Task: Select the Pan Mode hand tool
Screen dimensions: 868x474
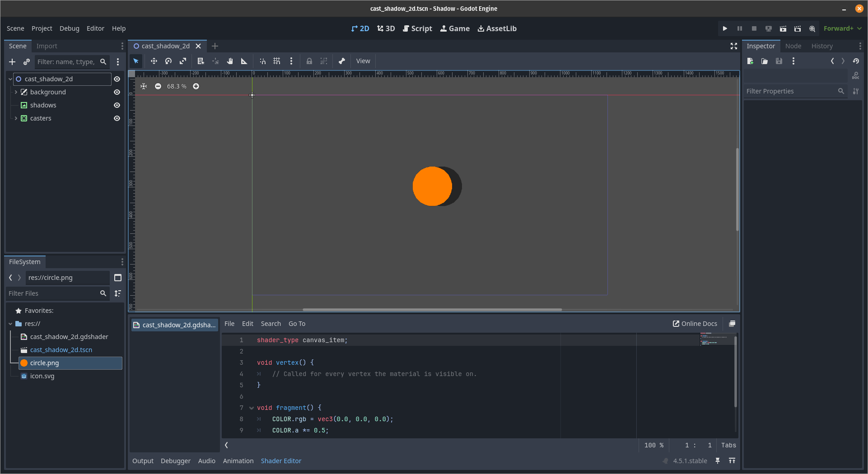Action: [x=230, y=61]
